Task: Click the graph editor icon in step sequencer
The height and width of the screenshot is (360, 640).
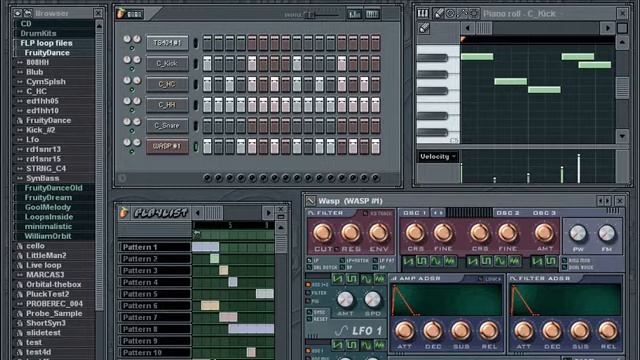Action: coord(354,14)
